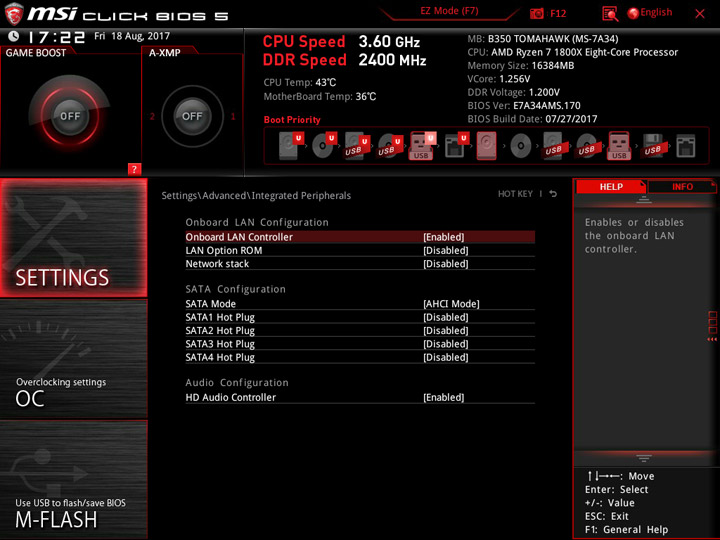
Task: Click the clock icon beside the time
Action: (14, 36)
